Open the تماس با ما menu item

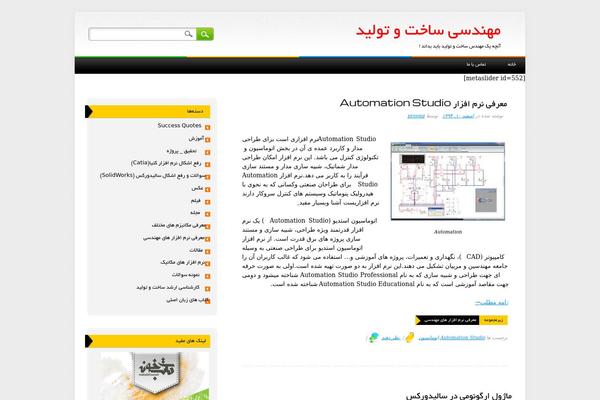[476, 64]
